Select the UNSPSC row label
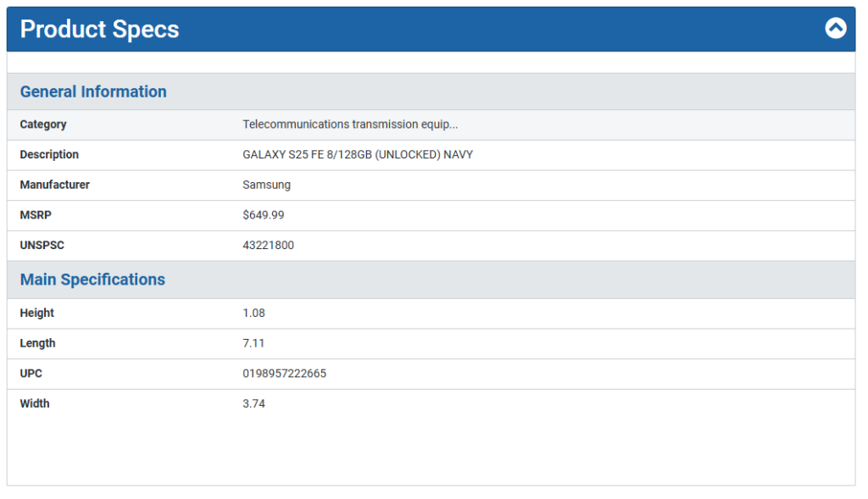 42,246
